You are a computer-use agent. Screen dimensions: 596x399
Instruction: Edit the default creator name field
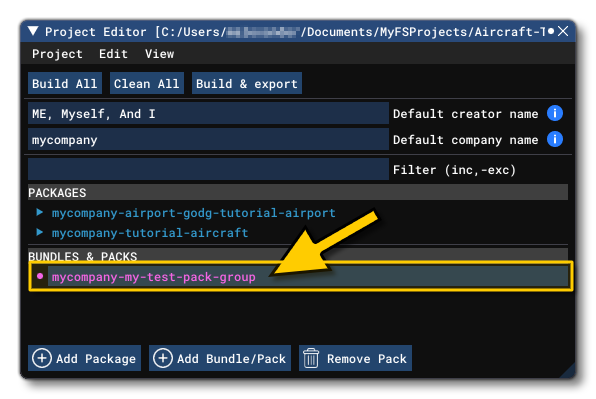click(208, 113)
